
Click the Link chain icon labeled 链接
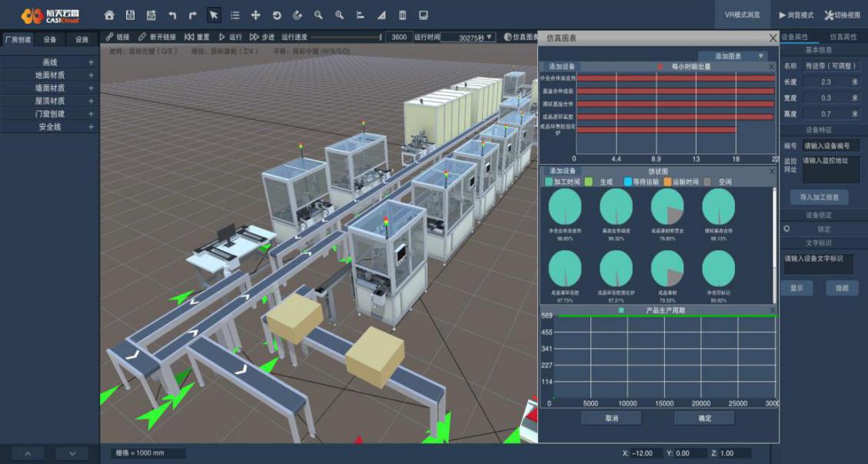pos(118,37)
